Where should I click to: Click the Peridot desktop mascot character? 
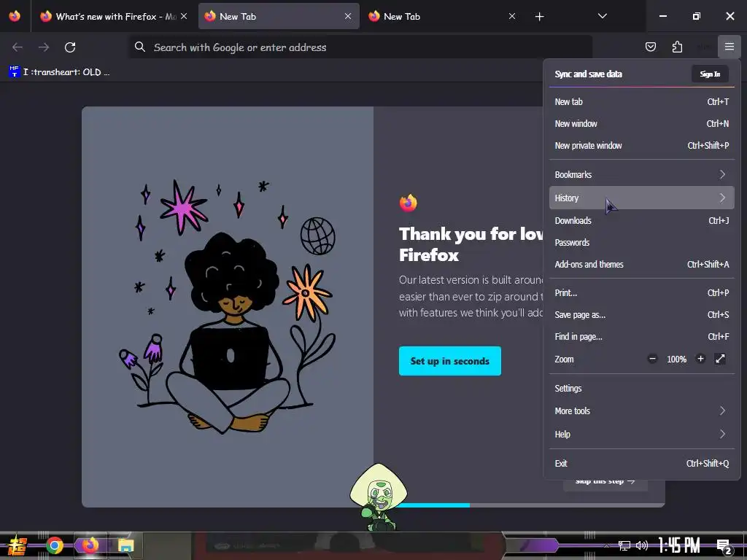[x=379, y=497]
